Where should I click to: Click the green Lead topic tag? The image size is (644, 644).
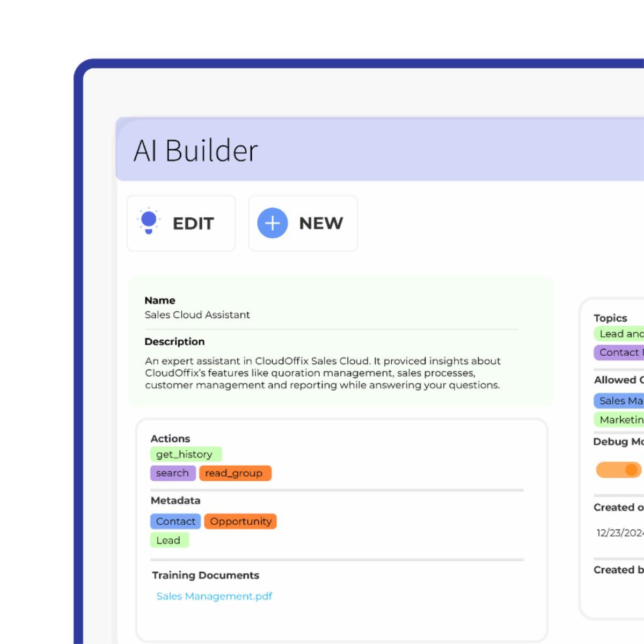tap(620, 334)
